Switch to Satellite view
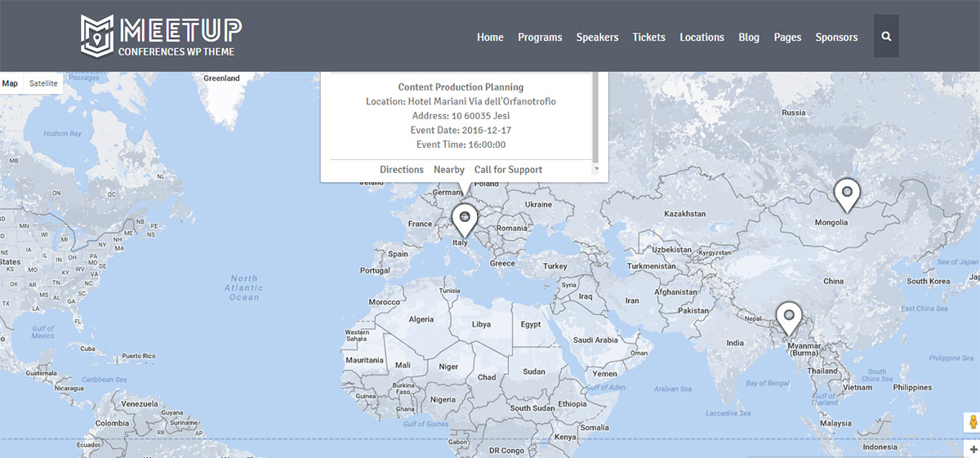980x458 pixels. click(43, 83)
